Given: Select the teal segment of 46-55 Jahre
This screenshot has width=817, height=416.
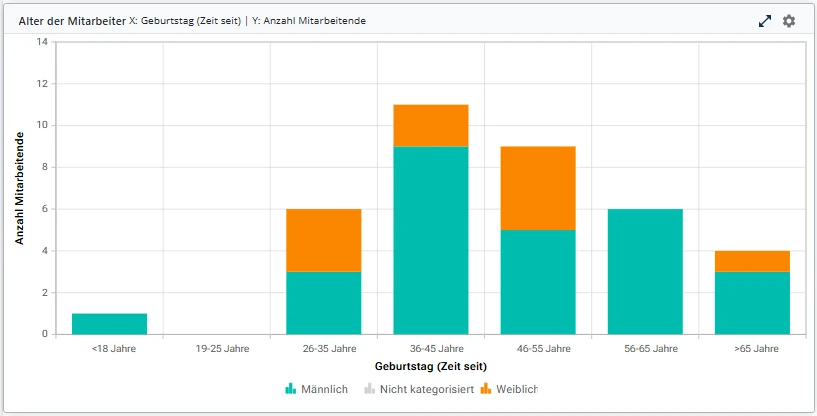Looking at the screenshot, I should [x=538, y=282].
